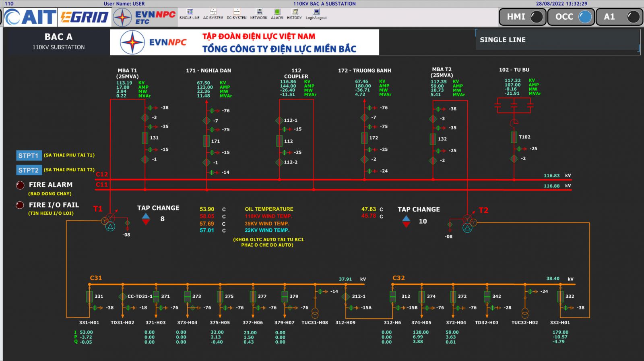The image size is (644, 361).
Task: Click the EVNNPC ETC logo
Action: (x=144, y=17)
